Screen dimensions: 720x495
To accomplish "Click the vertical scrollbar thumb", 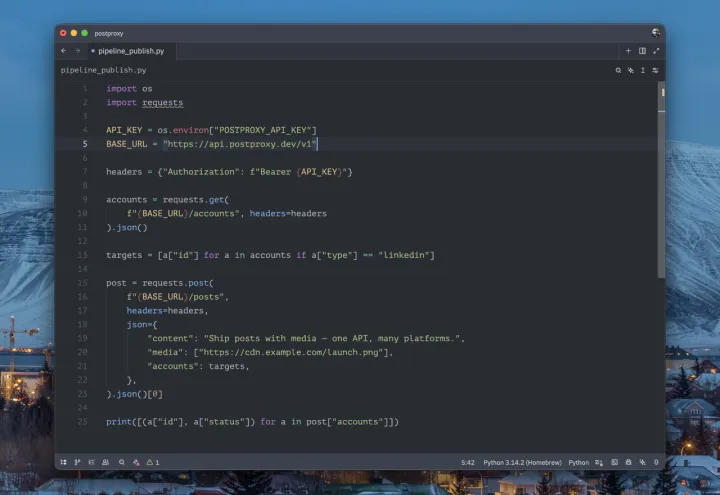I will (662, 179).
